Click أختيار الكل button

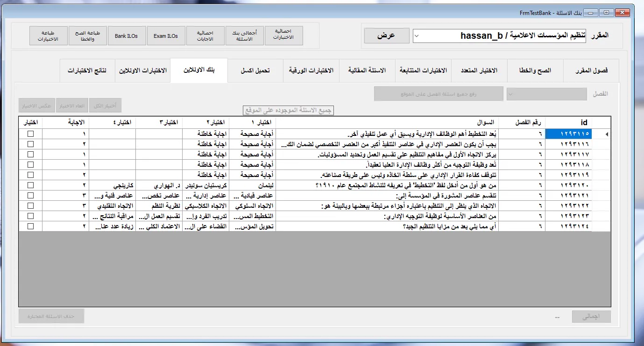click(105, 106)
